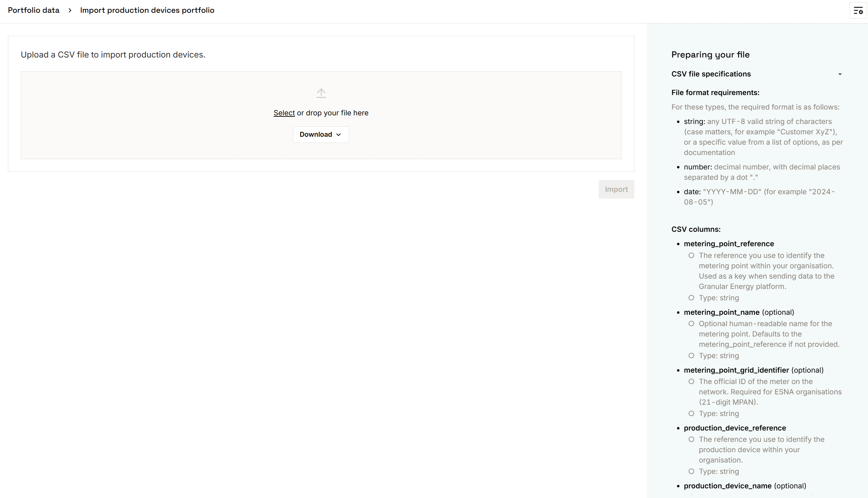Click the Preparing your file heading

(710, 55)
